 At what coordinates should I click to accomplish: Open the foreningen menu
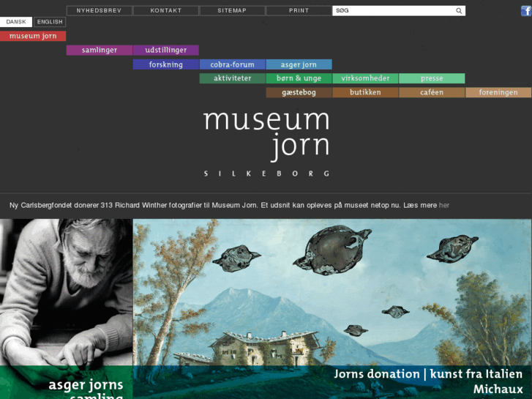tap(498, 92)
